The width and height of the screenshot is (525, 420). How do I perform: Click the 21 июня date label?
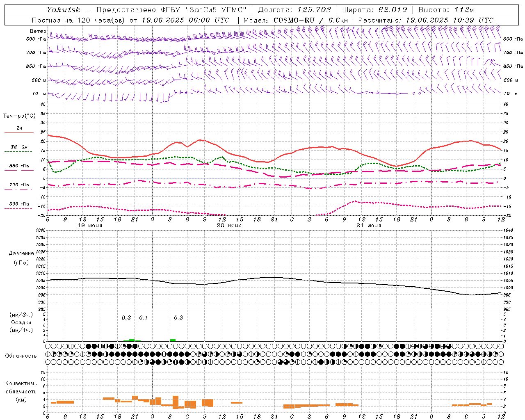(x=368, y=226)
